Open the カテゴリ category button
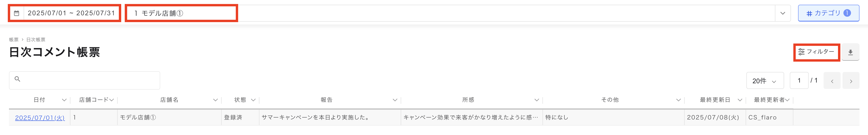Screen dimensions: 868x135 point(828,13)
